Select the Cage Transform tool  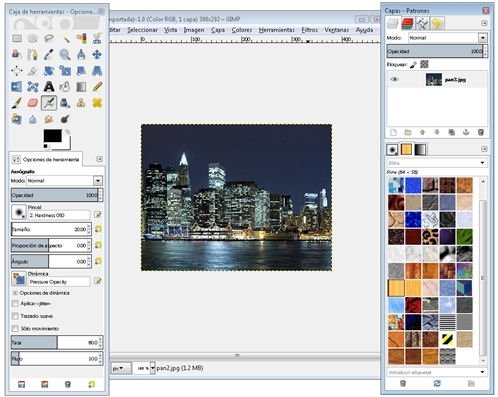[x=33, y=87]
